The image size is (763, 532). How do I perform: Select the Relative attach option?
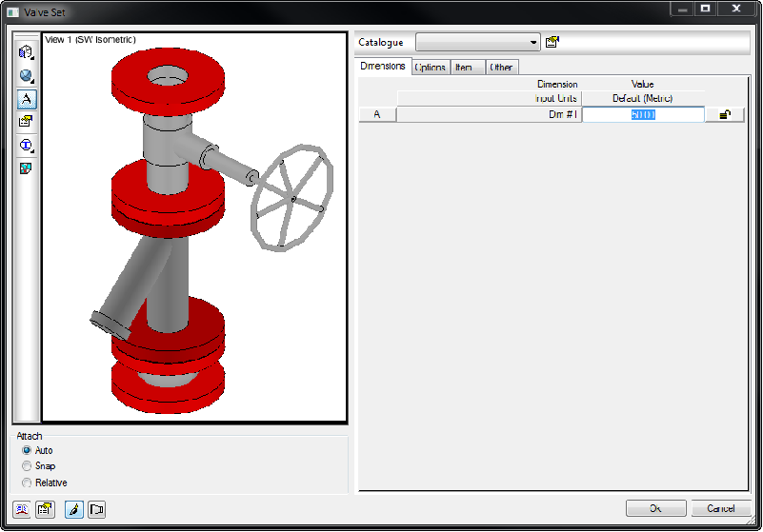(44, 483)
